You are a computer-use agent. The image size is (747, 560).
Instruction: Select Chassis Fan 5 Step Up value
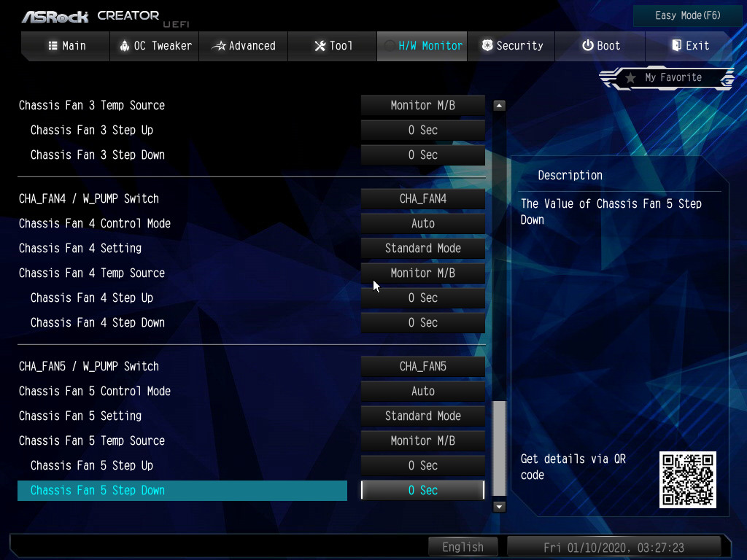(423, 466)
